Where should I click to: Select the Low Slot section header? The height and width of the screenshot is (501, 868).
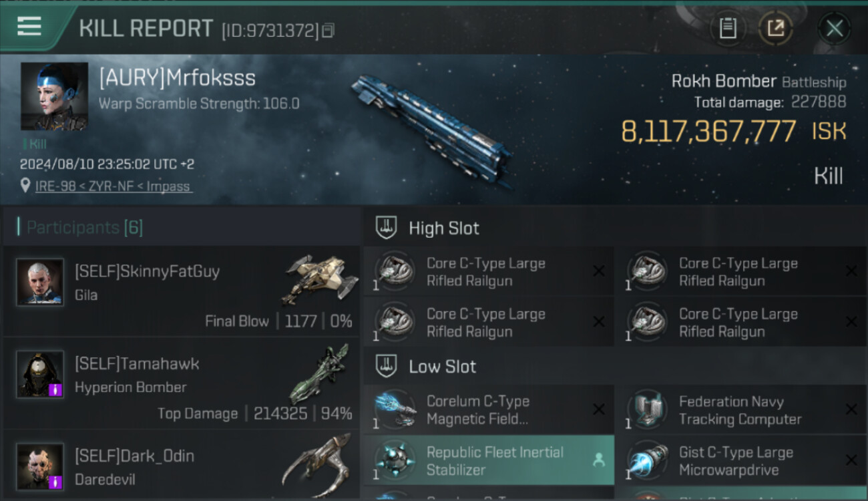tap(442, 367)
